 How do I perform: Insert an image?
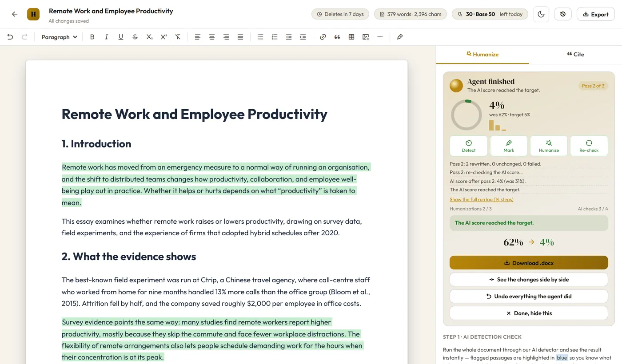click(366, 37)
